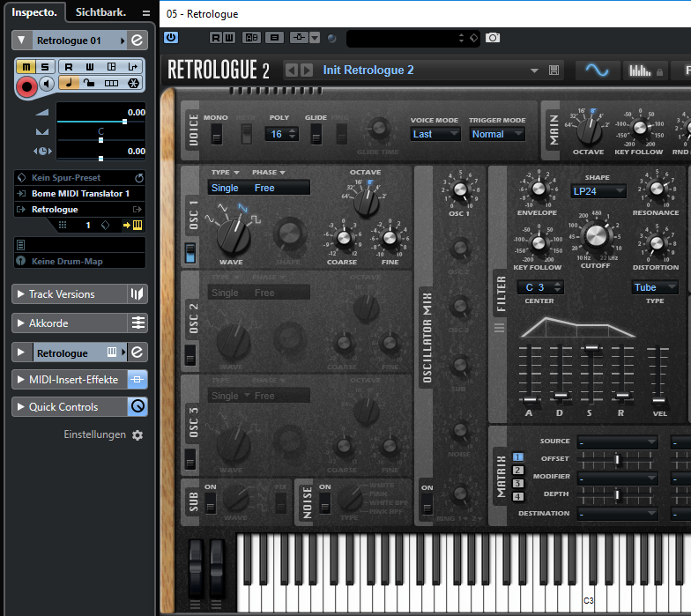691x616 pixels.
Task: Click the Write automation W button in plug-in toolbar
Action: (x=229, y=38)
